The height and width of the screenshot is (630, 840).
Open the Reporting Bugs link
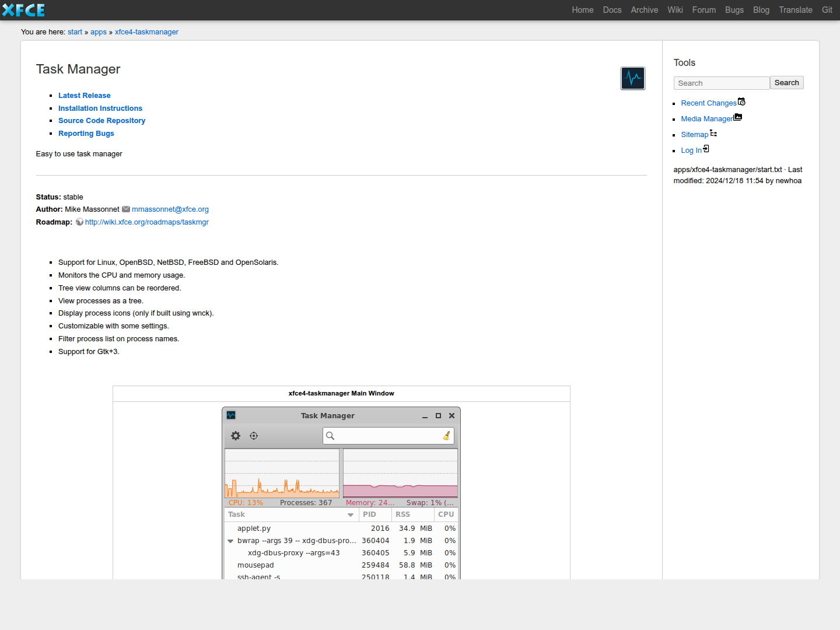click(86, 134)
